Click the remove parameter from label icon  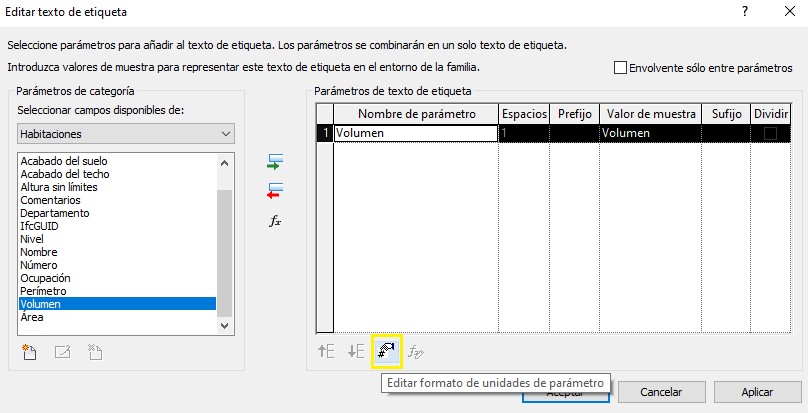tap(277, 189)
